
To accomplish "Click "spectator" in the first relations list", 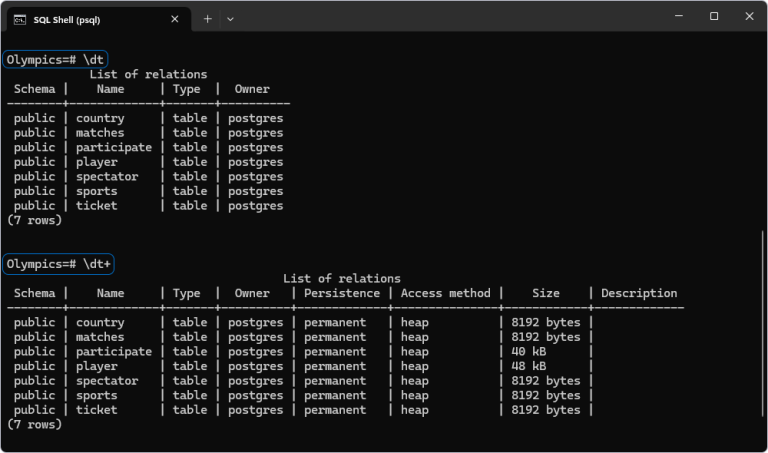I will pyautogui.click(x=107, y=176).
